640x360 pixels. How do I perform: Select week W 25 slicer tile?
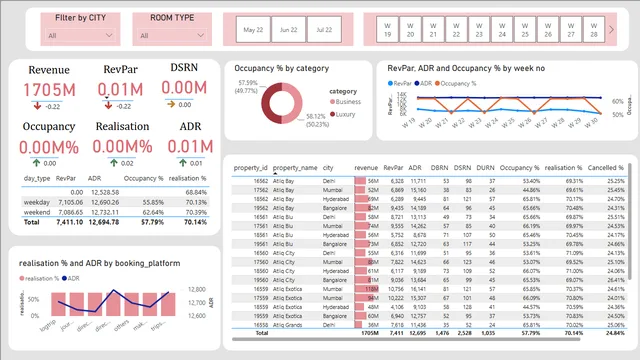pos(525,30)
